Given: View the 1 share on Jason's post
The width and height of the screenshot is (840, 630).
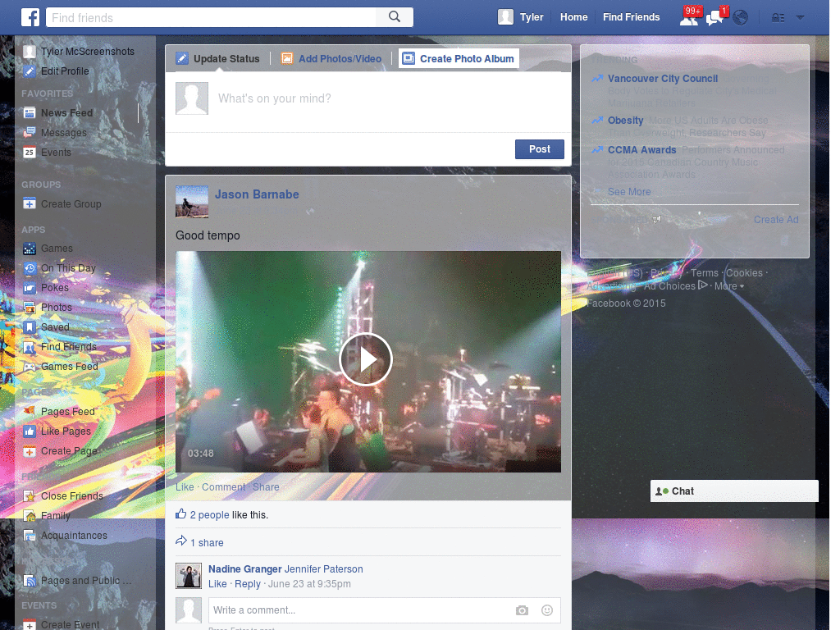Looking at the screenshot, I should [x=206, y=542].
